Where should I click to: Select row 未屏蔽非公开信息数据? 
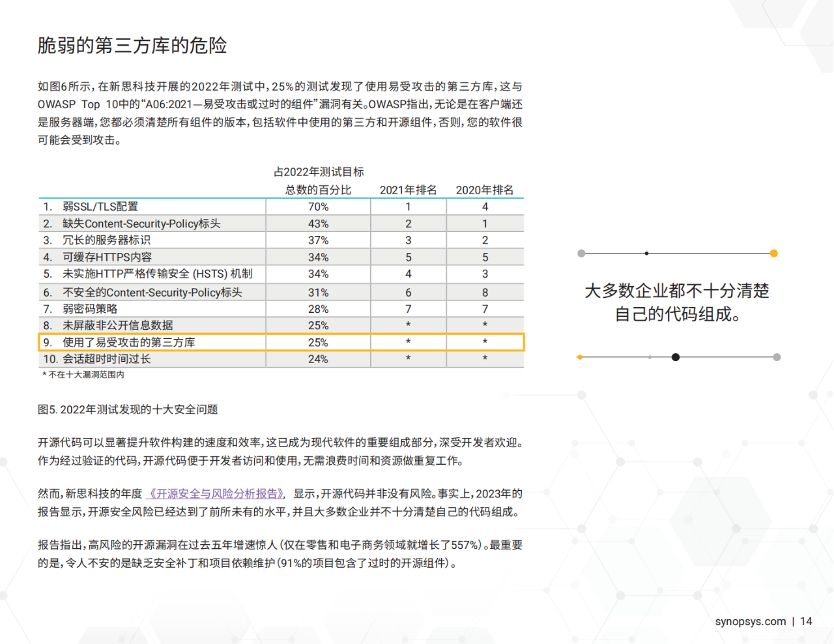[281, 325]
